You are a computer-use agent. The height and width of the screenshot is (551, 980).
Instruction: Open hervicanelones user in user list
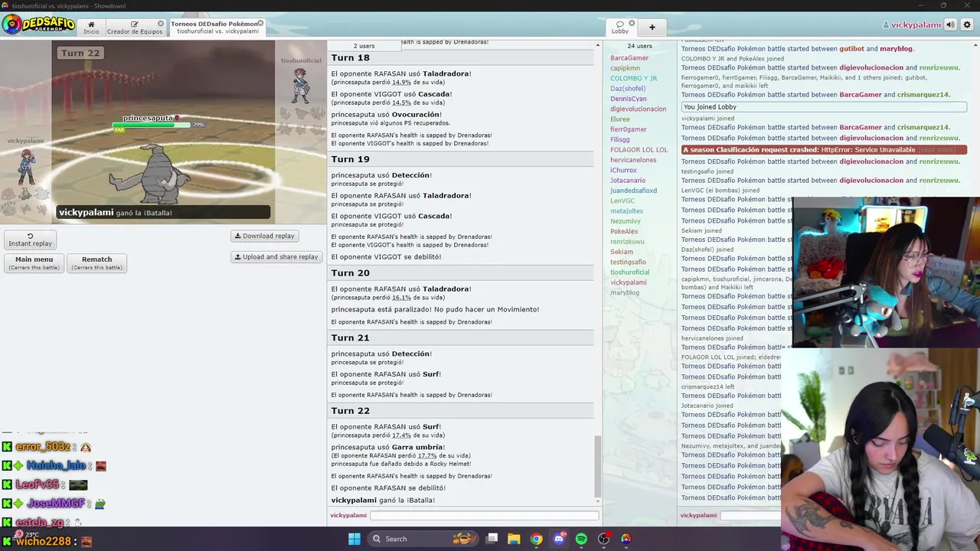[633, 160]
